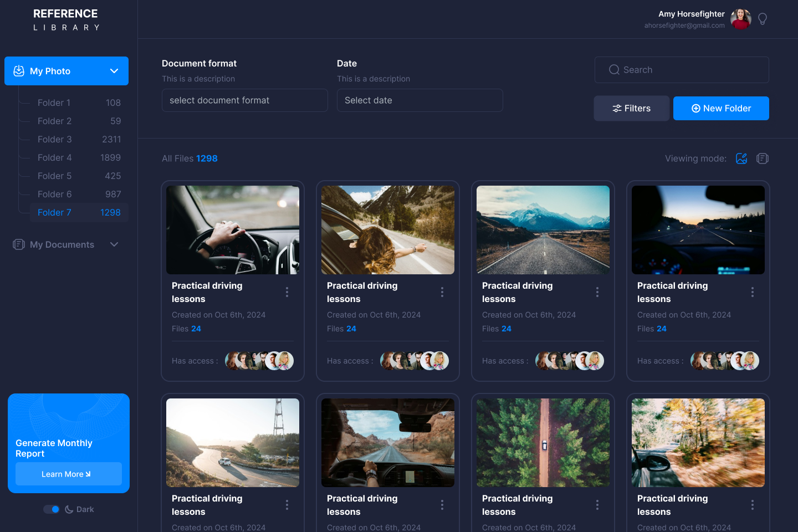Screen dimensions: 798x532
Task: Click the Filters button
Action: point(632,108)
